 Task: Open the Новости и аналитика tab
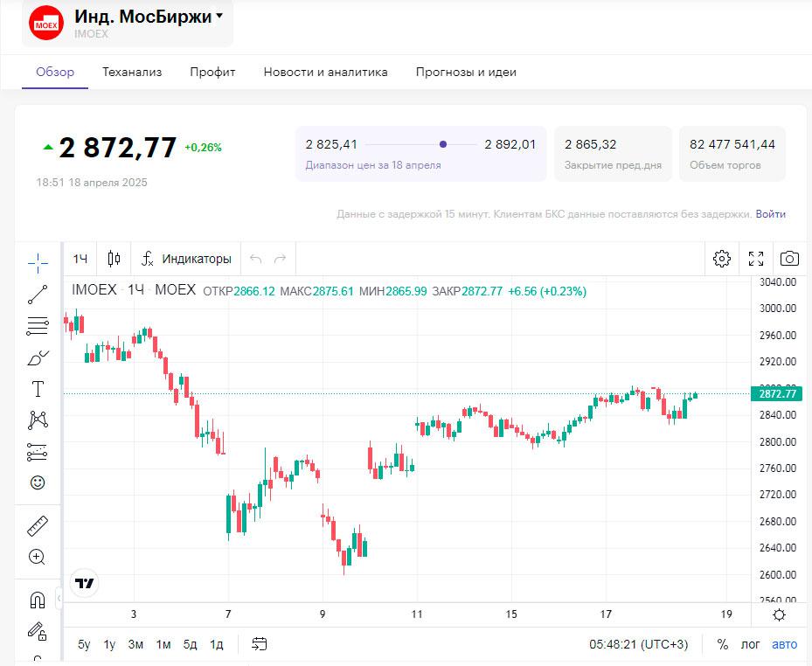[x=325, y=72]
